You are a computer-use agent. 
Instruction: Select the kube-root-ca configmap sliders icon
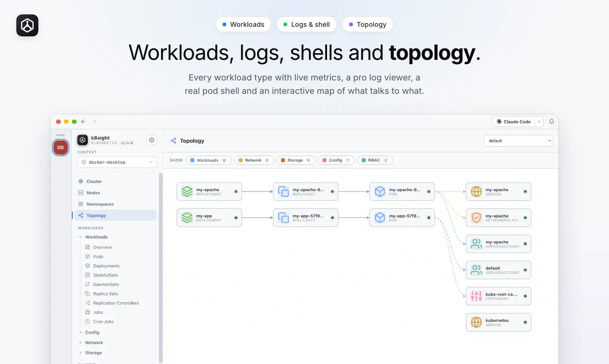point(476,296)
